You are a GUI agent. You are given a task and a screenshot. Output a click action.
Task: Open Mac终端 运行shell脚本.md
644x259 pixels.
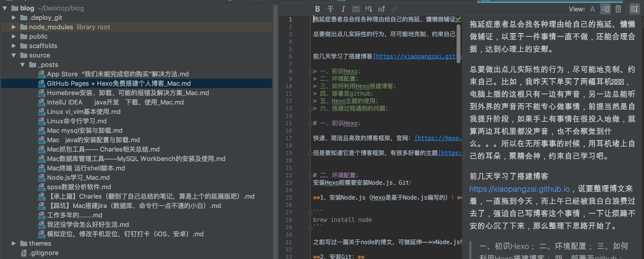86,168
